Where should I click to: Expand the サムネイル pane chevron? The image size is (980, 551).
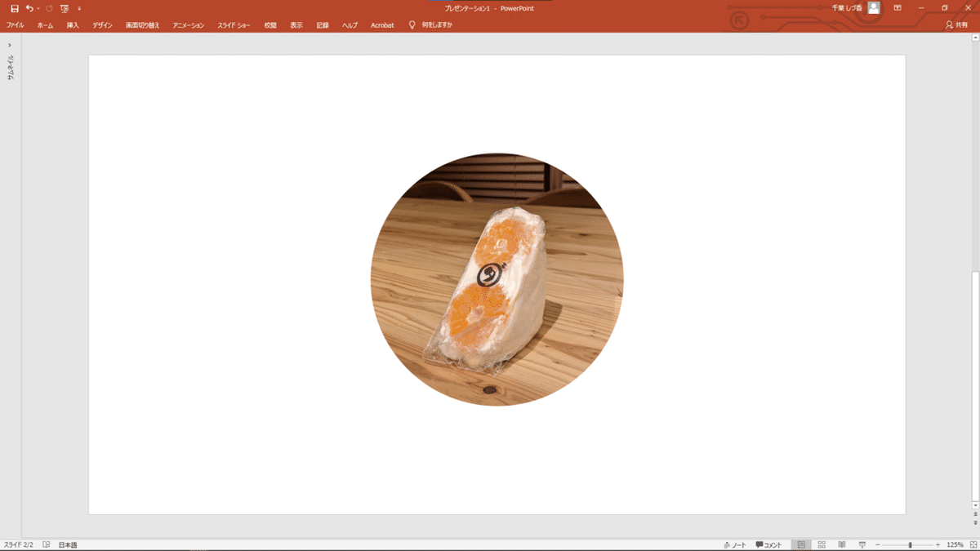click(10, 45)
